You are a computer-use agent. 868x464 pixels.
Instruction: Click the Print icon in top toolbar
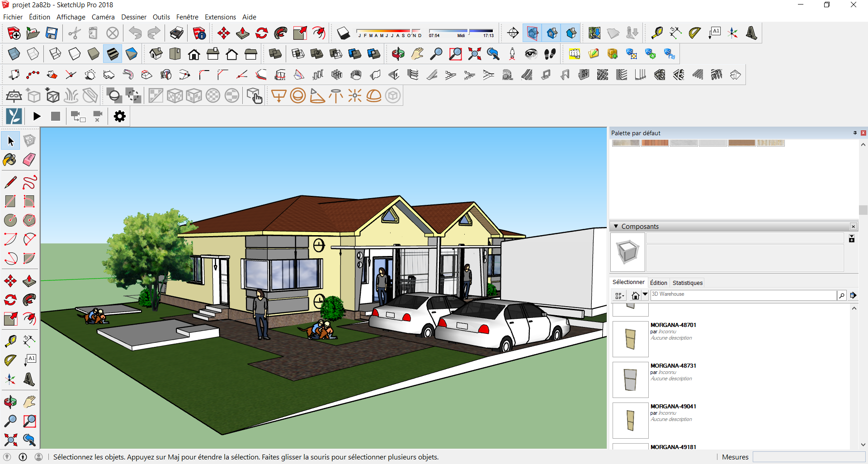point(177,33)
